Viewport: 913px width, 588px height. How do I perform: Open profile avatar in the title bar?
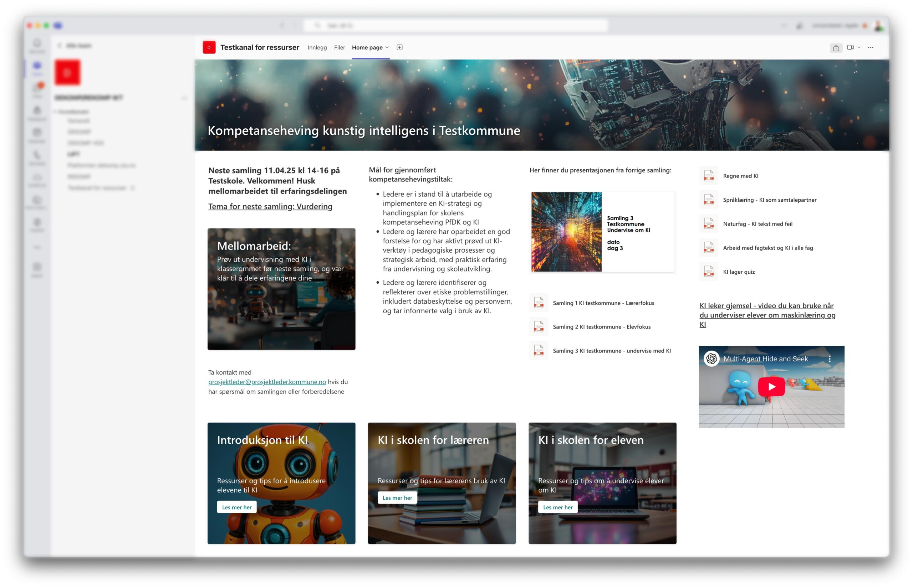point(879,26)
